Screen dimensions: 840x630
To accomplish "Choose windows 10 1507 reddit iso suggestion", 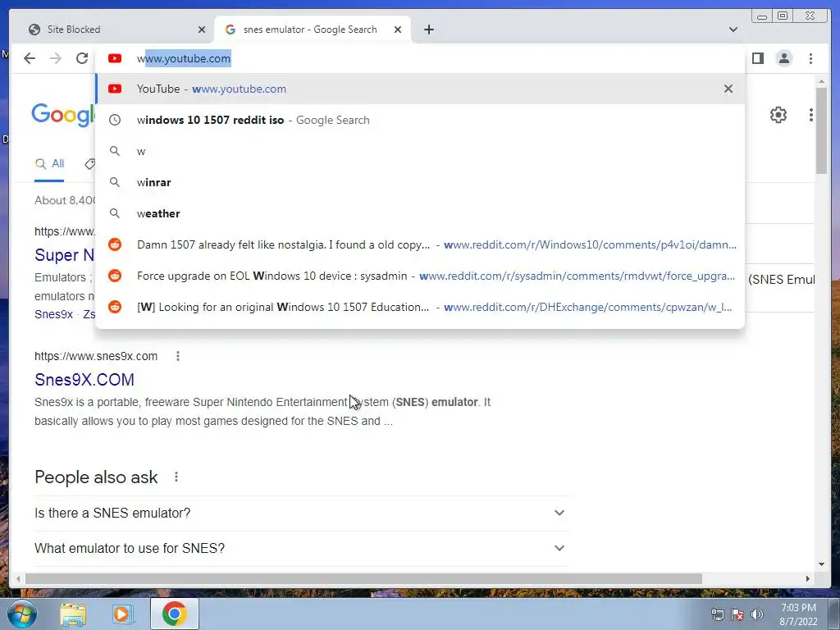I will coord(420,120).
